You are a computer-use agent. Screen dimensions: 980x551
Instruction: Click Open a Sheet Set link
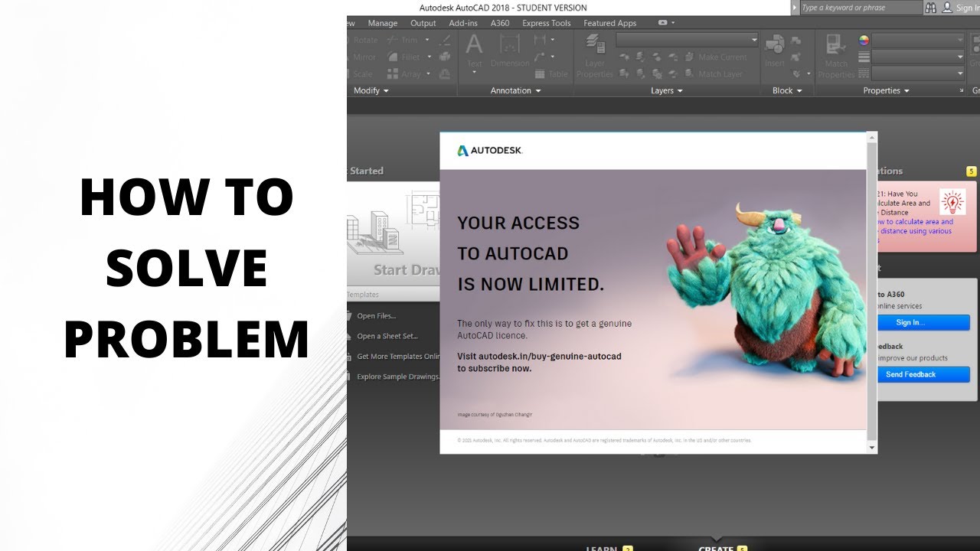point(387,336)
